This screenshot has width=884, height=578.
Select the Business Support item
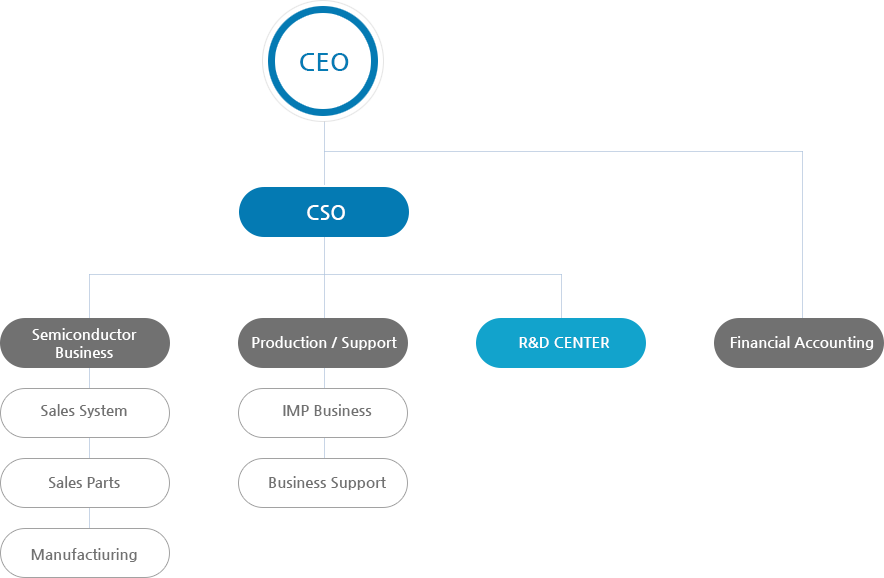pos(324,483)
